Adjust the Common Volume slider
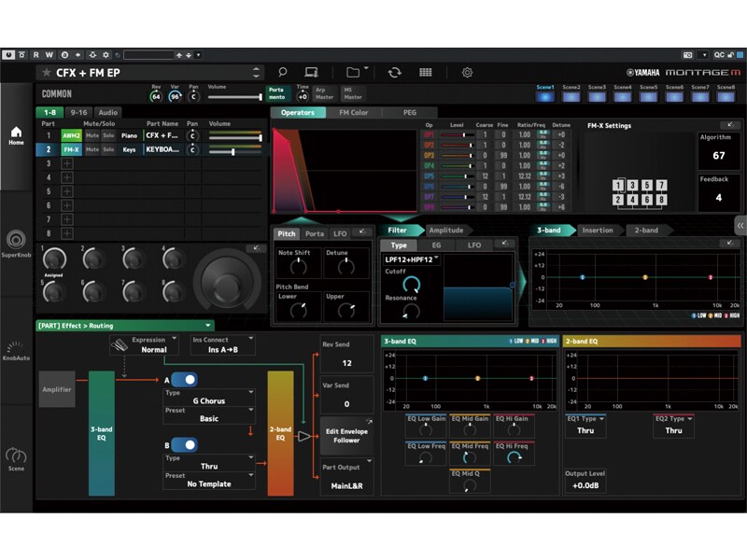The width and height of the screenshot is (747, 560). (235, 97)
